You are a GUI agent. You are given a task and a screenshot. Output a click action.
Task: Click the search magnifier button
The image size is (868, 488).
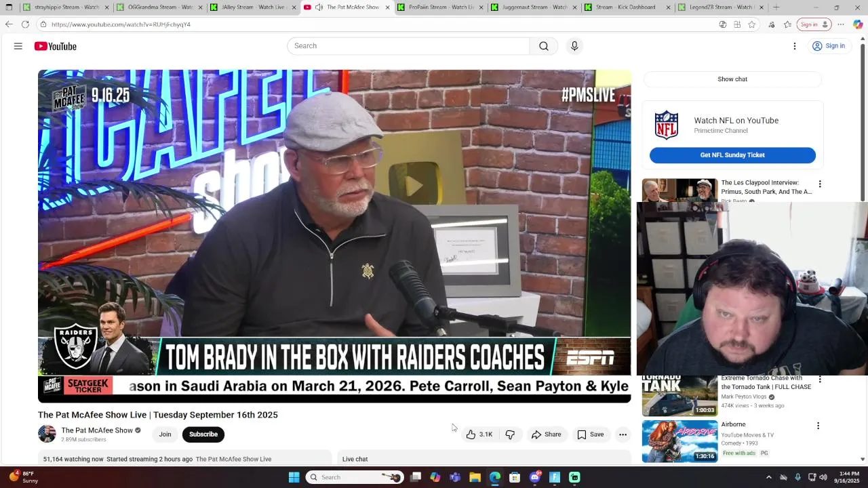(544, 46)
